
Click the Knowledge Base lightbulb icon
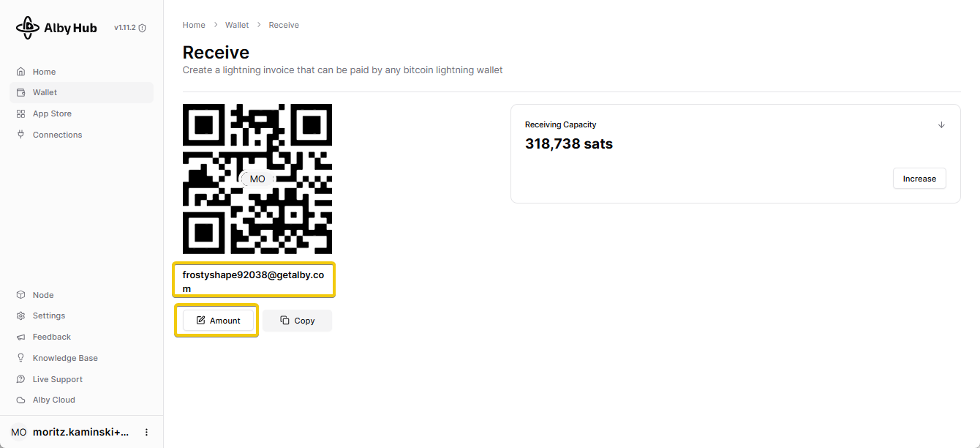coord(20,358)
